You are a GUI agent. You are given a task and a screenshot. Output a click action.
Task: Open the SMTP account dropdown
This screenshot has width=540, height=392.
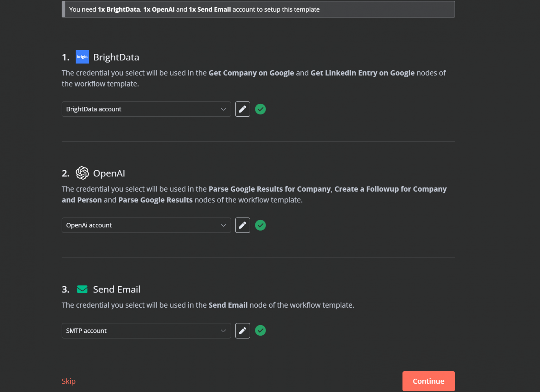pos(146,330)
